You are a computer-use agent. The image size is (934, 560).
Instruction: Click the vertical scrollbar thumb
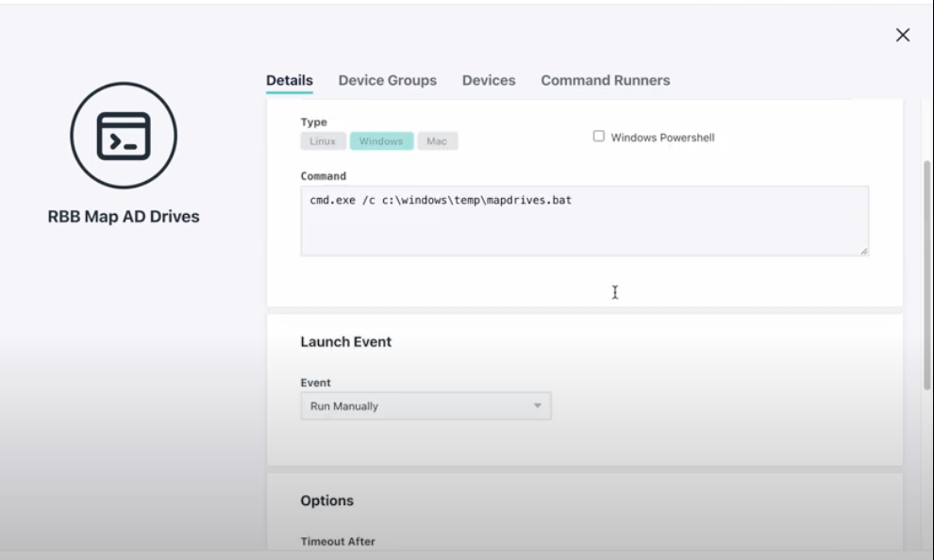pyautogui.click(x=926, y=275)
